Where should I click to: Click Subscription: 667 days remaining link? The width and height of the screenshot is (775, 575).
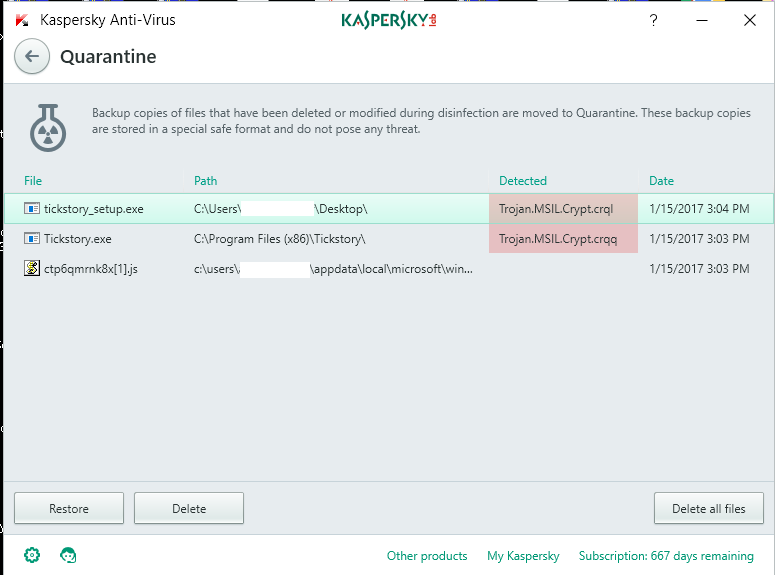tap(666, 556)
